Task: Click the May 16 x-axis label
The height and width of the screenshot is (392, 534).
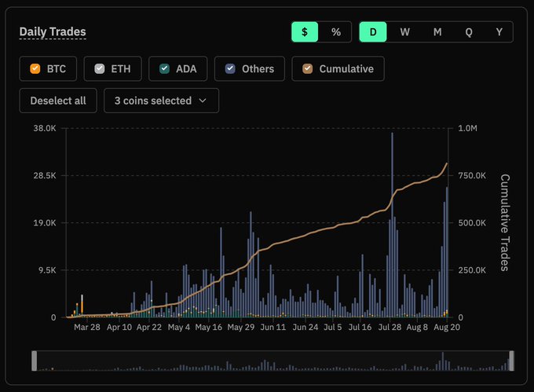Action: click(x=208, y=328)
